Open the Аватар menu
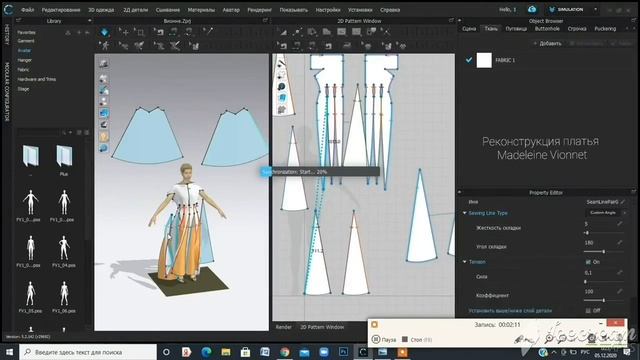The height and width of the screenshot is (360, 640). pyautogui.click(x=231, y=9)
